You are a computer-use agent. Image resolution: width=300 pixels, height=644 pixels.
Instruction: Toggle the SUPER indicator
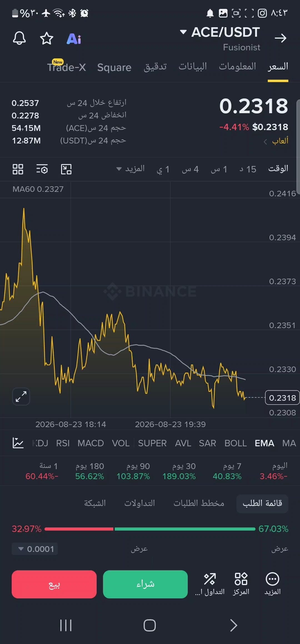coord(152,443)
